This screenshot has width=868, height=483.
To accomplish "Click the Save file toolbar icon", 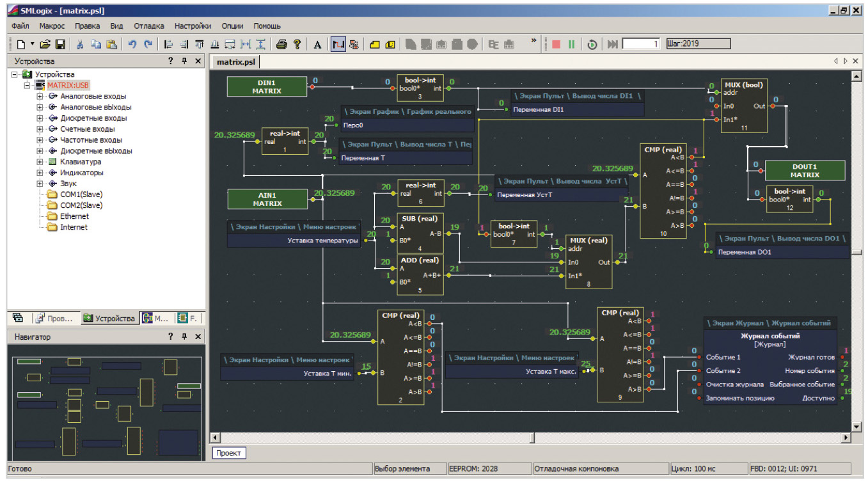I will [x=60, y=44].
